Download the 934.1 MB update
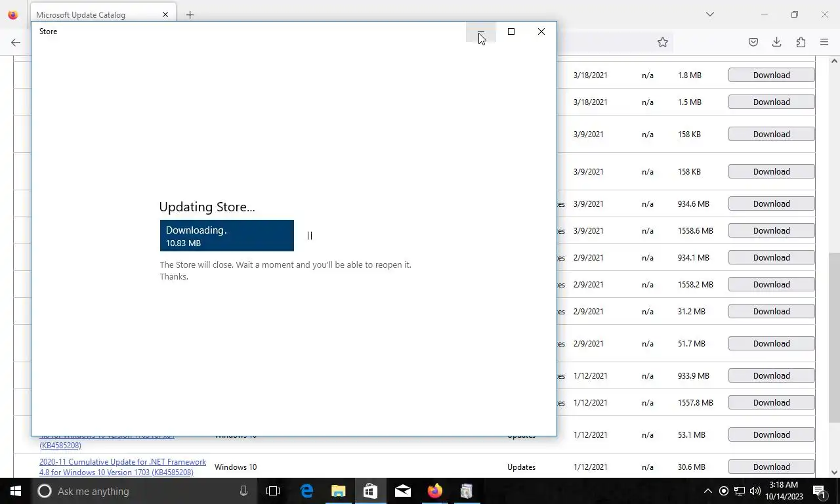 coord(771,257)
